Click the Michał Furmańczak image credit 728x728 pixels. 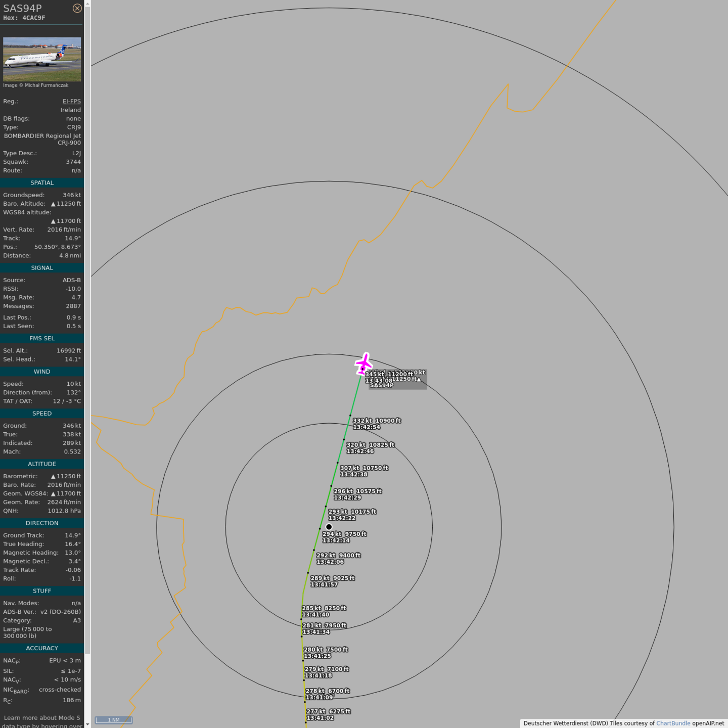(36, 85)
